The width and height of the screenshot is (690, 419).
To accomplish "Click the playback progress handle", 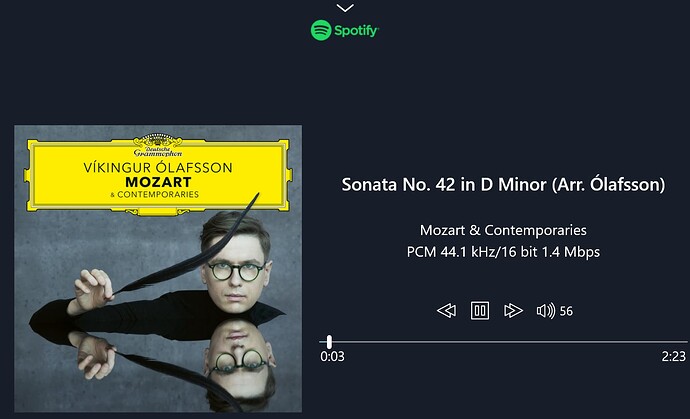I will (329, 342).
